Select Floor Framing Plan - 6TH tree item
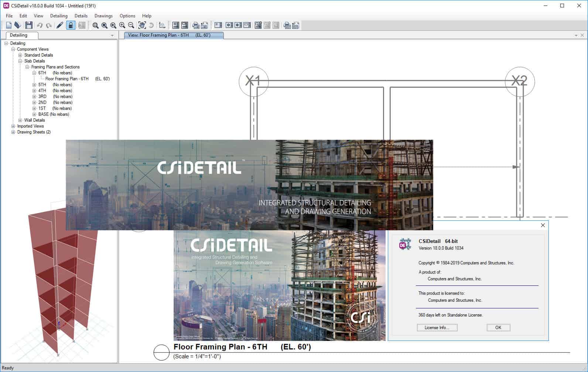 (x=78, y=79)
